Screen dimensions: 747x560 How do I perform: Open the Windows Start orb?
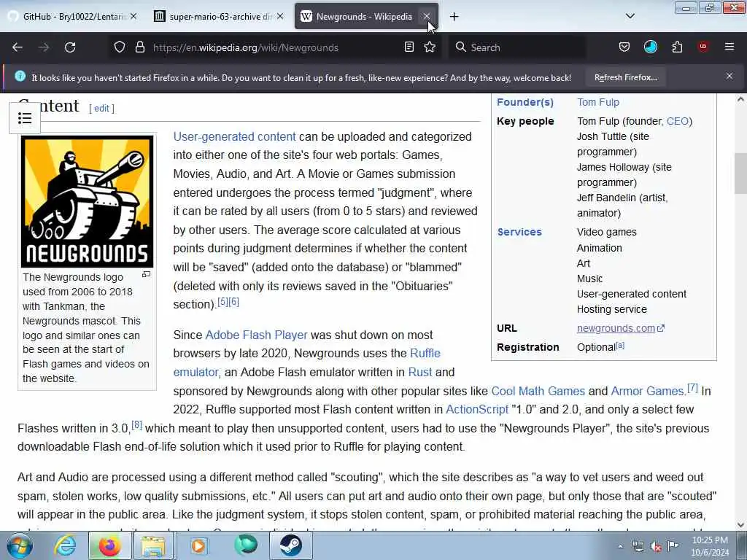tap(20, 545)
